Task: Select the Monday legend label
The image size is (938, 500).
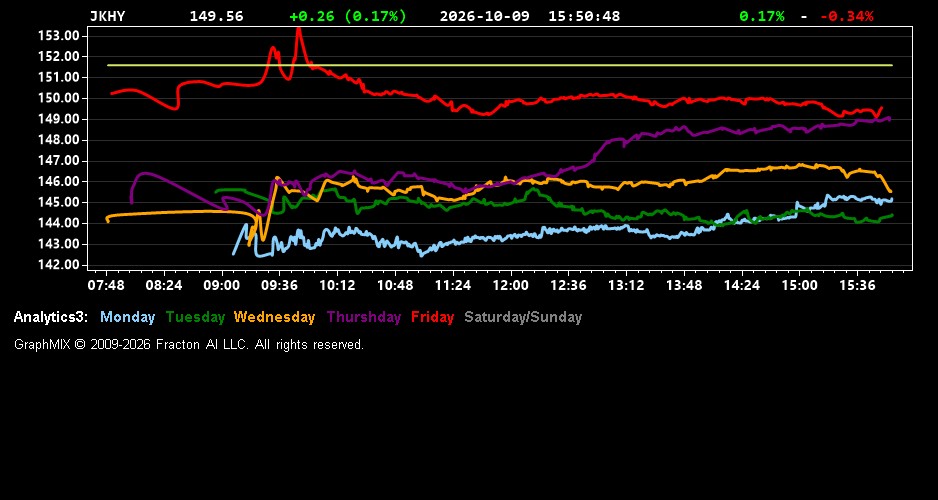Action: click(x=127, y=317)
